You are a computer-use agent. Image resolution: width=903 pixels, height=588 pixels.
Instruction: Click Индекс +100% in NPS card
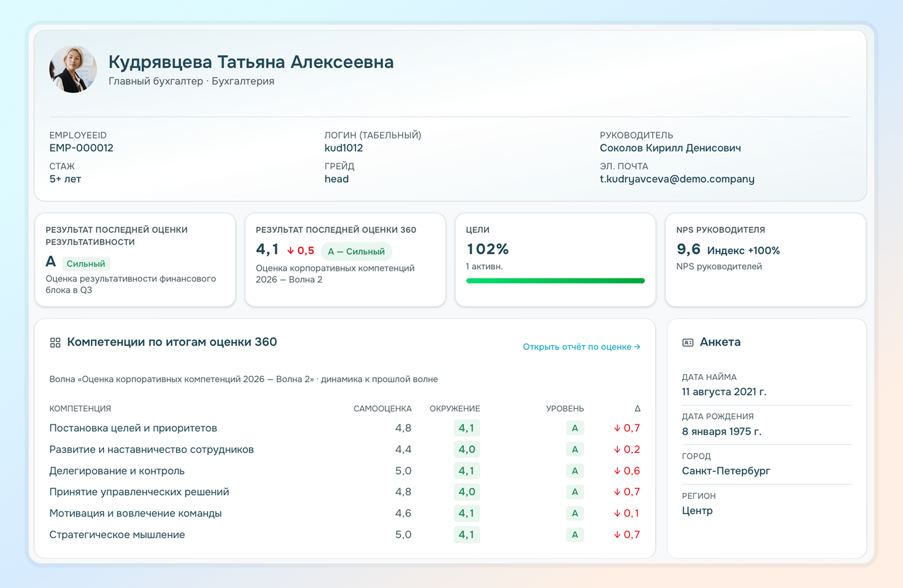coord(743,250)
